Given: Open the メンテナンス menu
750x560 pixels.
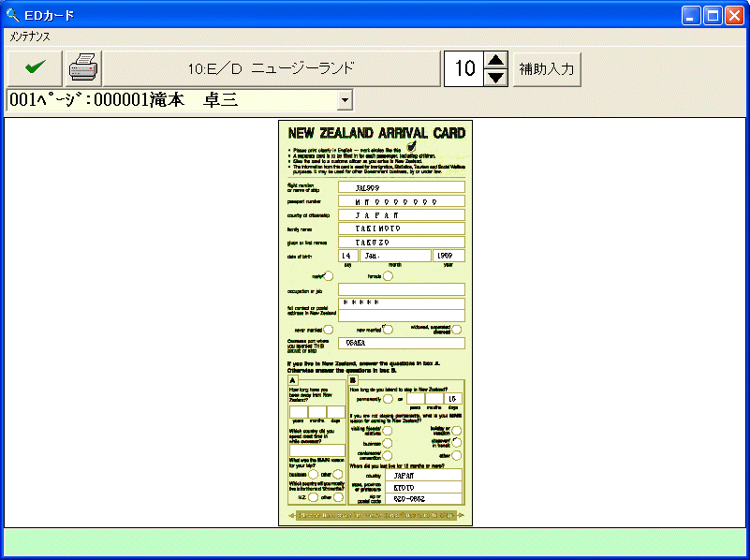Looking at the screenshot, I should point(30,37).
